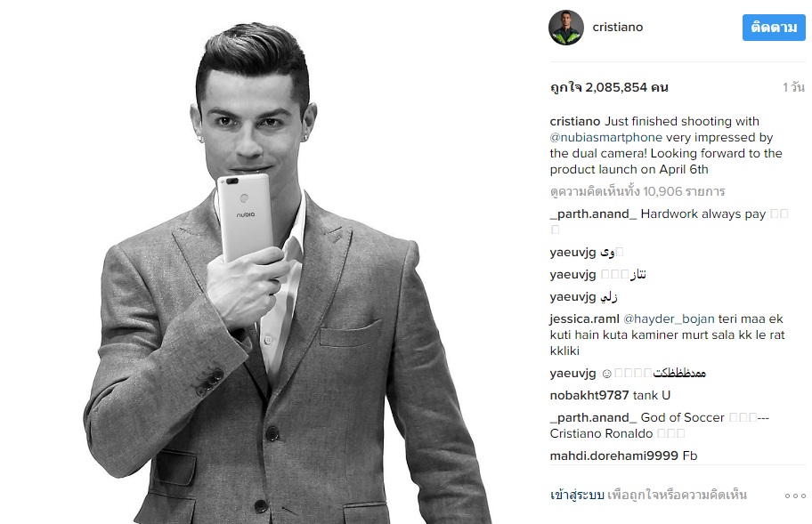Open the @nubiasmartphone mention link
The width and height of the screenshot is (812, 524).
tap(606, 137)
